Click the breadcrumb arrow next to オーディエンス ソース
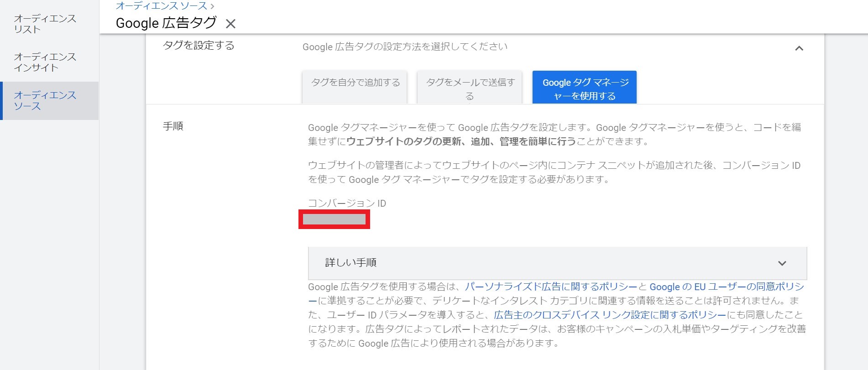This screenshot has height=370, width=868. click(x=212, y=6)
